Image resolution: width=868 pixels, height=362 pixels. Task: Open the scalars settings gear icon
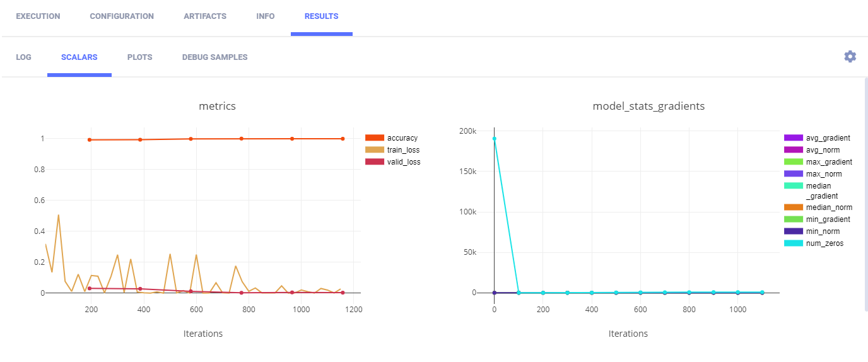(850, 57)
